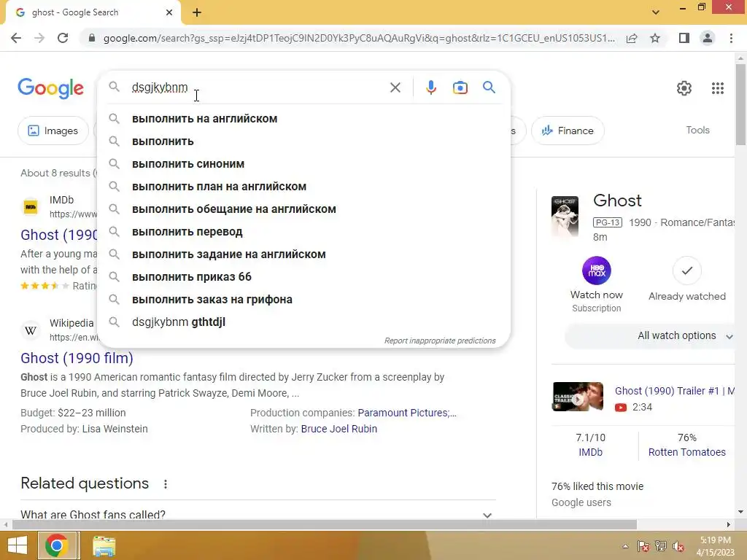The image size is (747, 560).
Task: Click the Chrome taskbar icon
Action: tap(57, 545)
